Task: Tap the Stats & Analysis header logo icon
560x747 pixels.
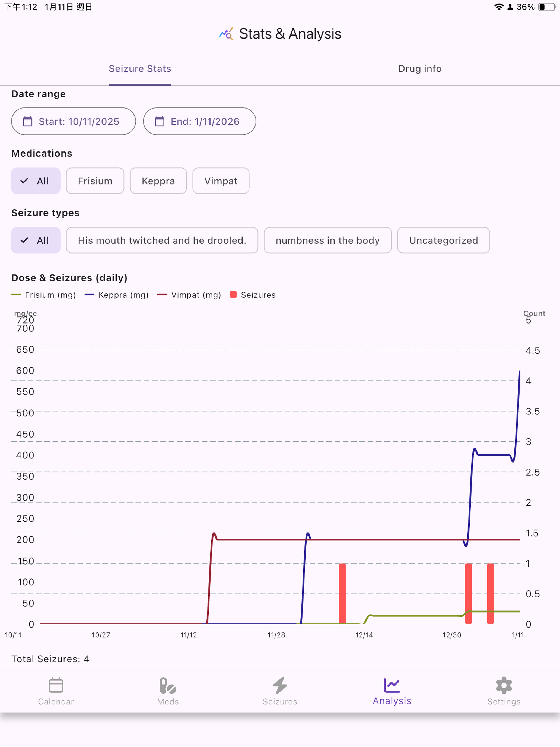Action: (x=226, y=34)
